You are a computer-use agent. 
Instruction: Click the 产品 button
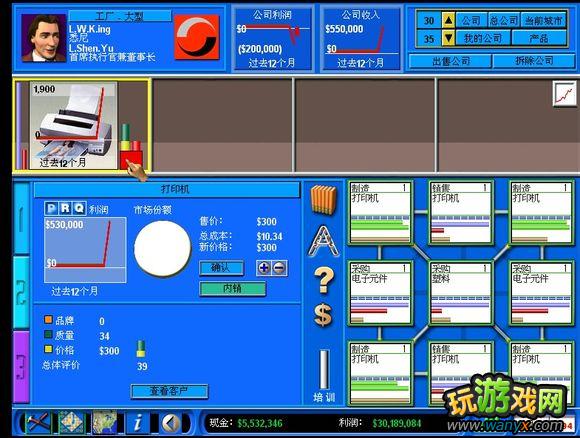[x=539, y=38]
